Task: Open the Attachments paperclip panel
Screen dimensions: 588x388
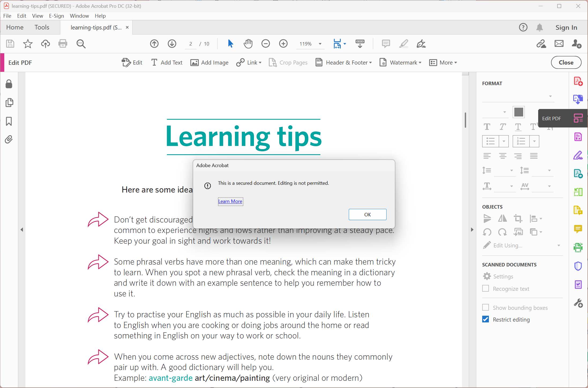Action: (9, 140)
